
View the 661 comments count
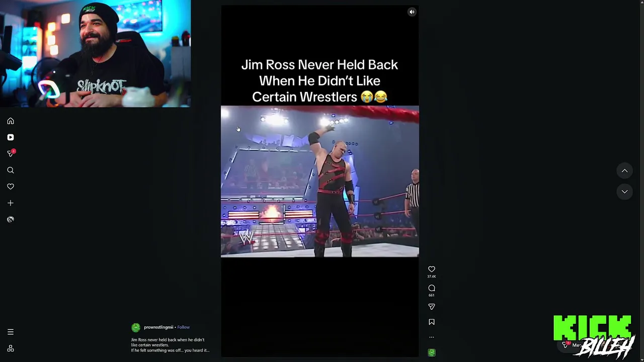(x=432, y=295)
